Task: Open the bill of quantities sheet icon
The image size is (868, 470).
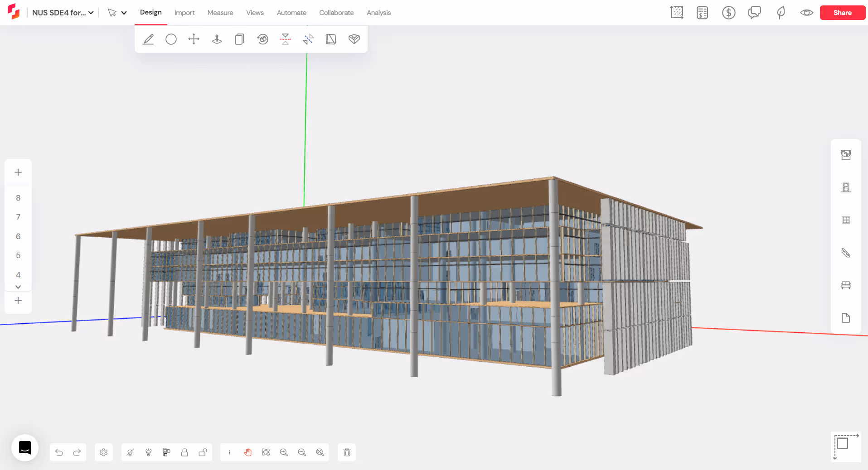Action: tap(703, 13)
